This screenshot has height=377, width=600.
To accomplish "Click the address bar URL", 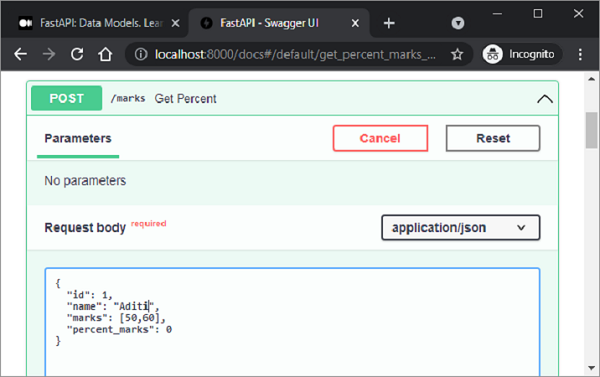I will click(x=295, y=54).
